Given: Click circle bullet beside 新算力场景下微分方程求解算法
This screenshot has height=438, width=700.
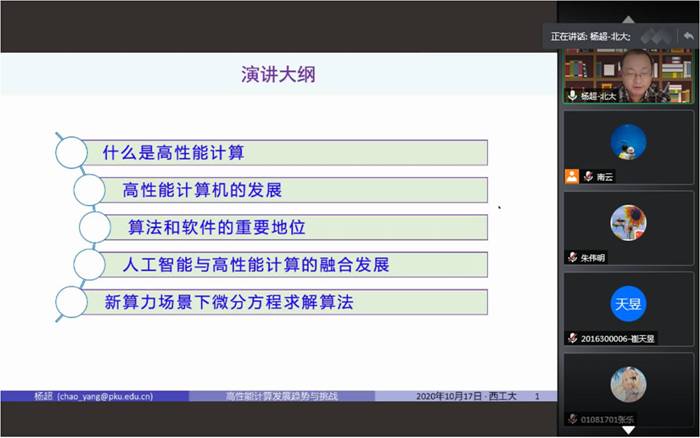Looking at the screenshot, I should pyautogui.click(x=71, y=301).
